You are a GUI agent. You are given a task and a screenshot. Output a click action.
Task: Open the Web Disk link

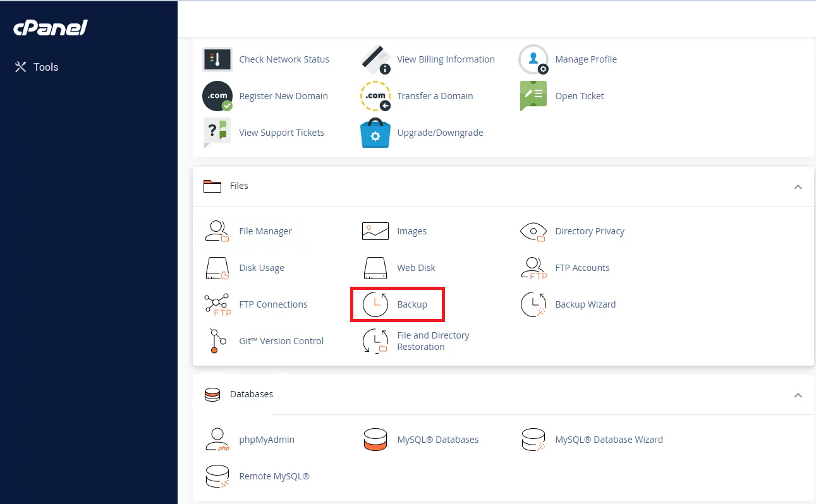[x=417, y=268]
